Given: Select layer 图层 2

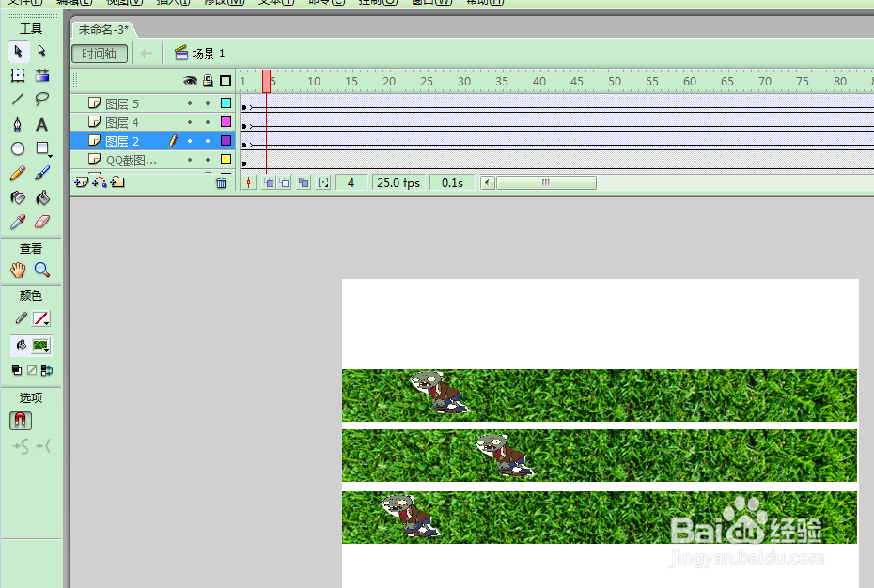Looking at the screenshot, I should 122,142.
